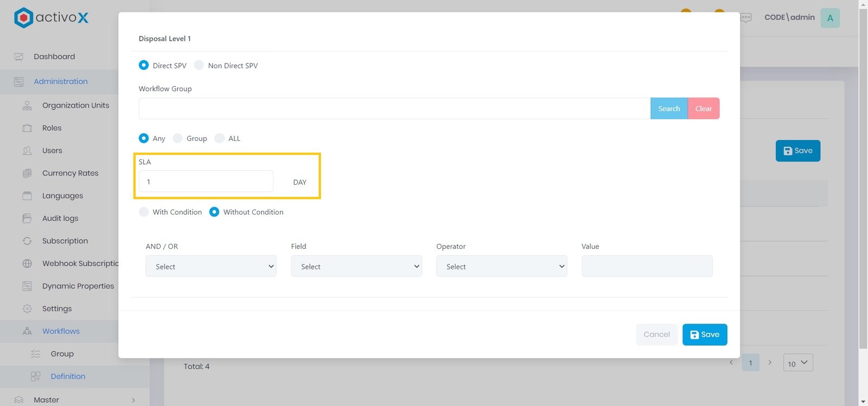Click the Master layers icon
The height and width of the screenshot is (406, 868).
pyautogui.click(x=19, y=400)
